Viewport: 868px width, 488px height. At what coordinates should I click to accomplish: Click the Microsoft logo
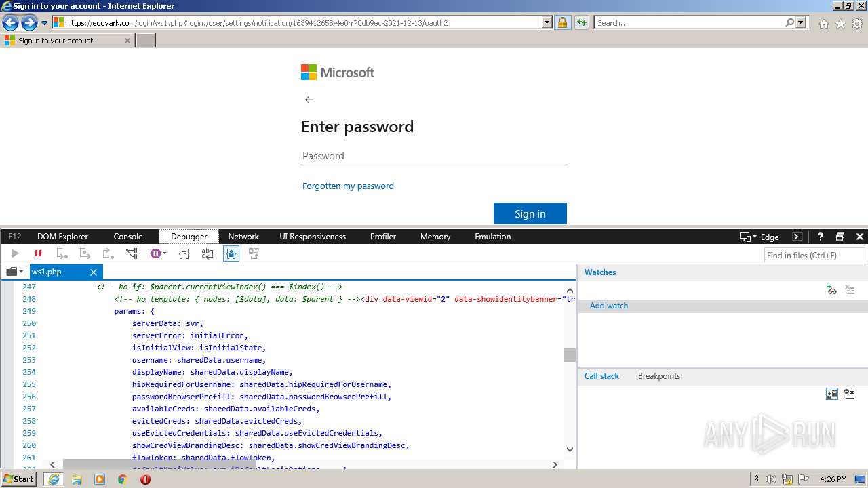(338, 73)
